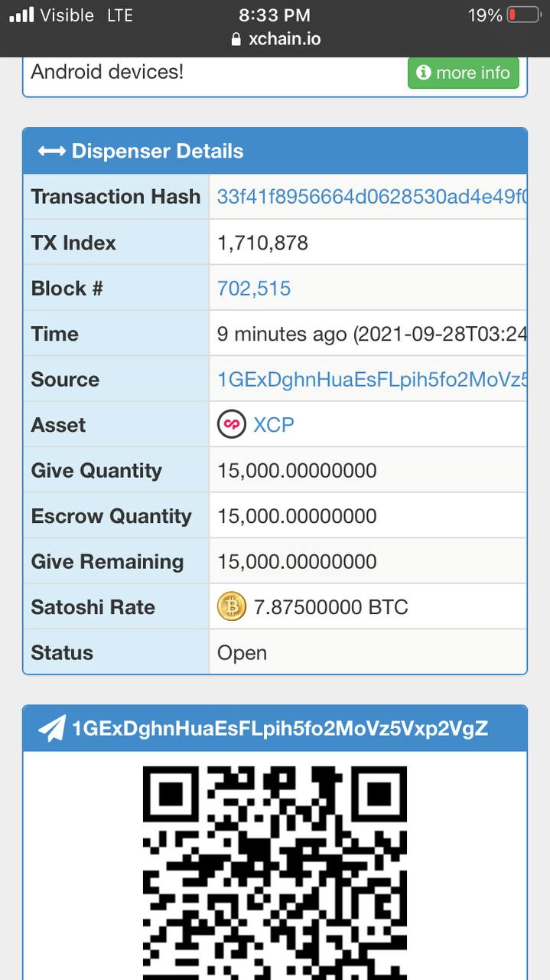Tap the battery icon in status bar
550x980 pixels.
523,15
